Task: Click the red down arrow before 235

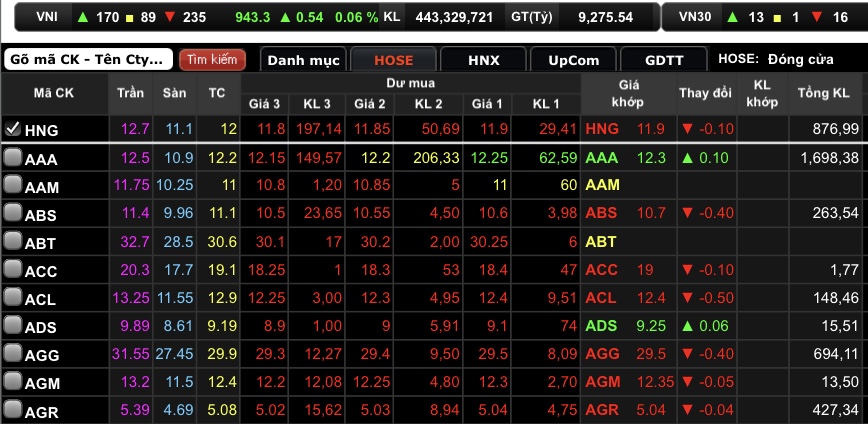Action: [170, 17]
